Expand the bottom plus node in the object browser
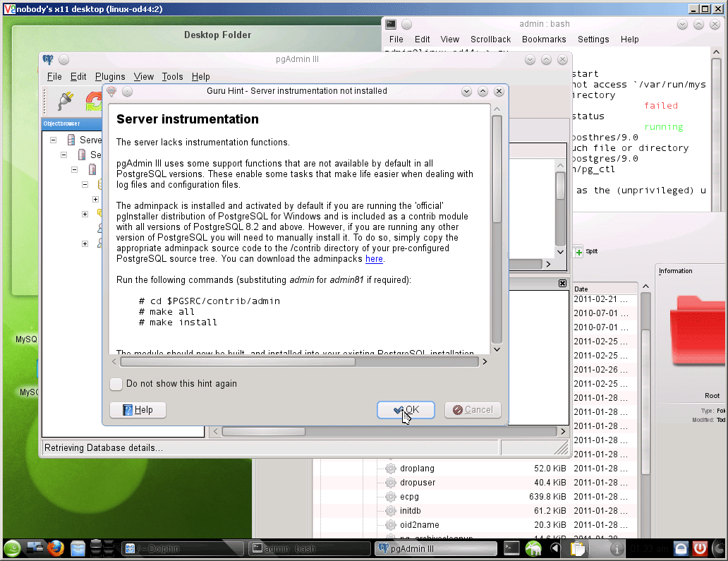This screenshot has height=561, width=728. pos(85,244)
